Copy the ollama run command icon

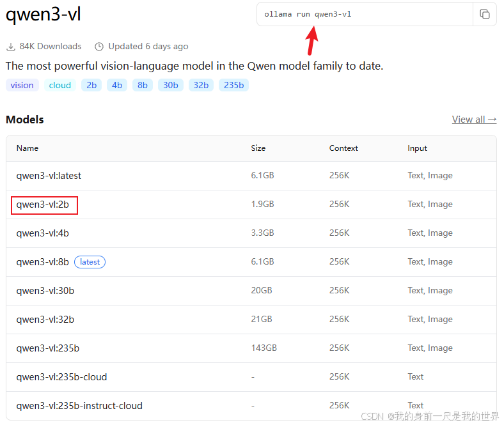[484, 14]
